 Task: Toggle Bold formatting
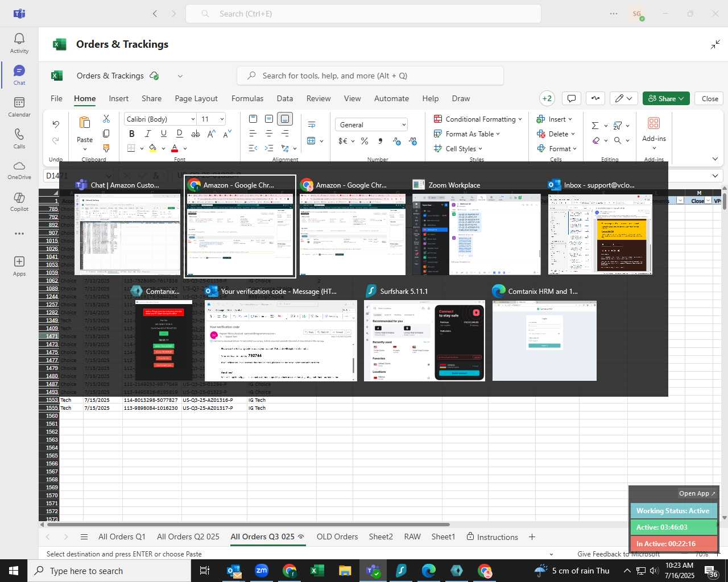pos(132,134)
